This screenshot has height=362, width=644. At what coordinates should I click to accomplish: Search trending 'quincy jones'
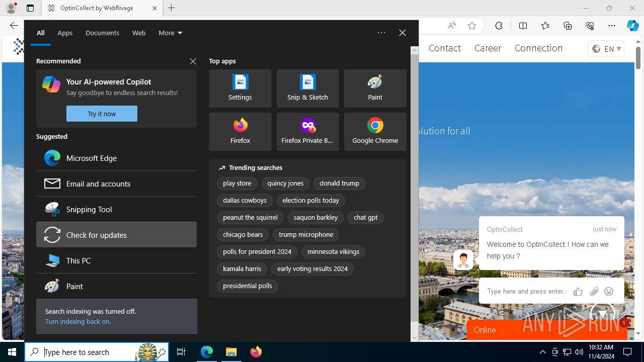285,184
